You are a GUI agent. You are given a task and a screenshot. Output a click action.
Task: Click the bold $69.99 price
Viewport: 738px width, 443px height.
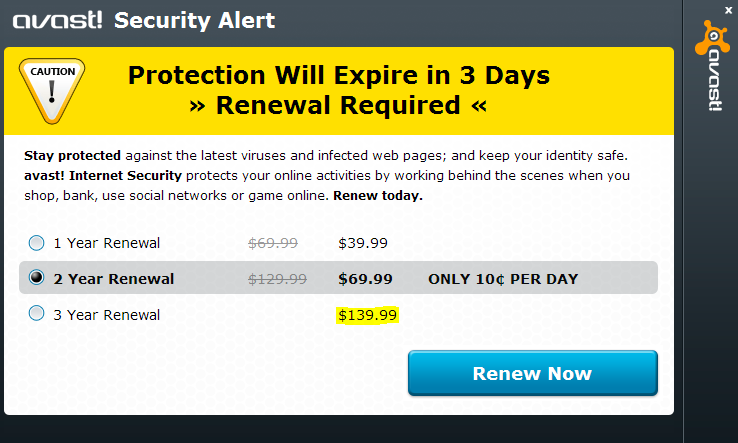[x=365, y=279]
